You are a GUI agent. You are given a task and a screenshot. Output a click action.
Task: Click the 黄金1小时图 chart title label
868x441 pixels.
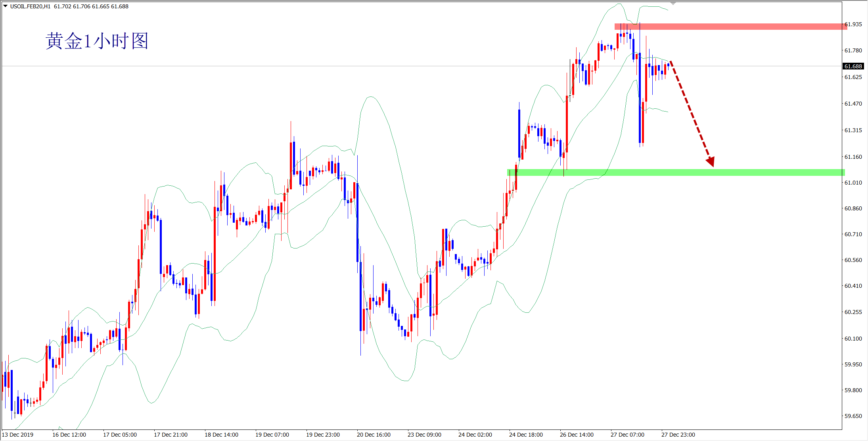[97, 41]
